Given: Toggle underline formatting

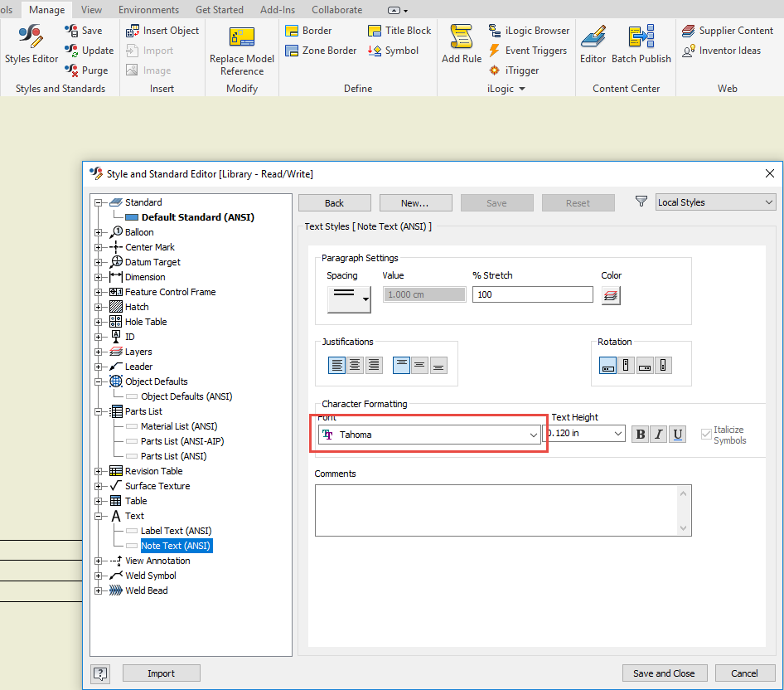Looking at the screenshot, I should (x=677, y=434).
